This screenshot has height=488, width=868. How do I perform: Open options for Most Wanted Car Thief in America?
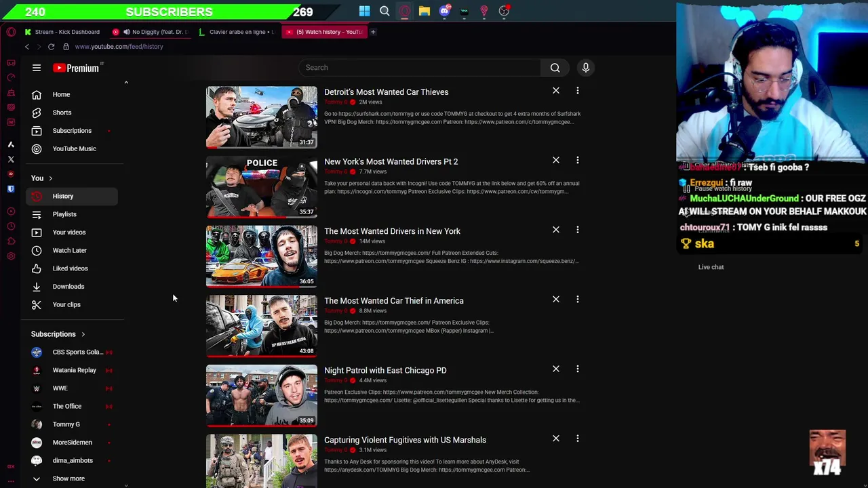coord(578,300)
